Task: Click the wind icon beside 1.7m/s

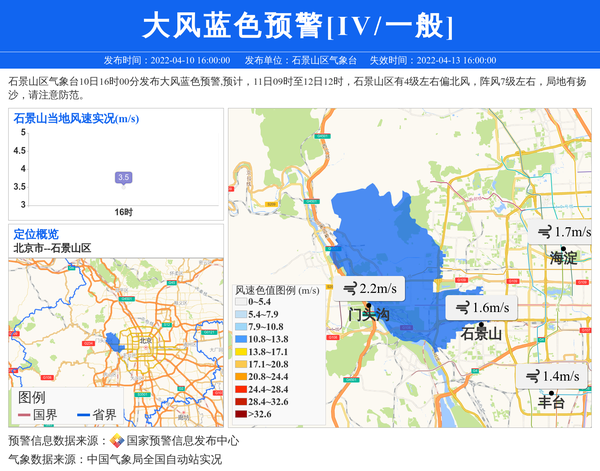Action: pyautogui.click(x=544, y=232)
